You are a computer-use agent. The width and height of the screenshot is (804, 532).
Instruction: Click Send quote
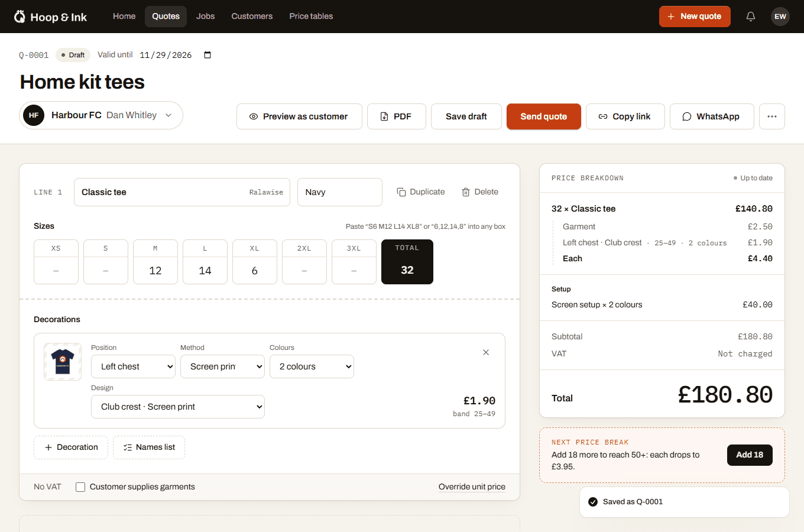[x=544, y=116]
